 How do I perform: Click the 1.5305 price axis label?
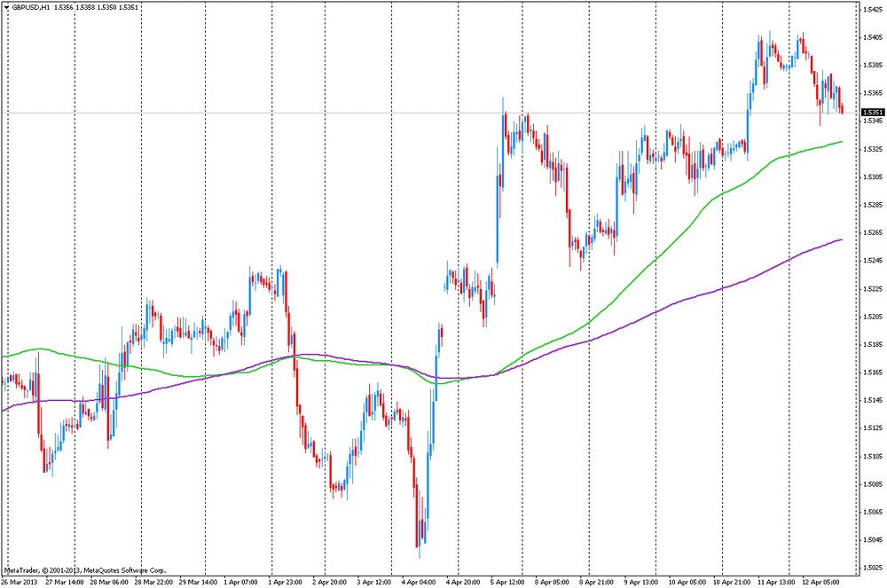874,177
